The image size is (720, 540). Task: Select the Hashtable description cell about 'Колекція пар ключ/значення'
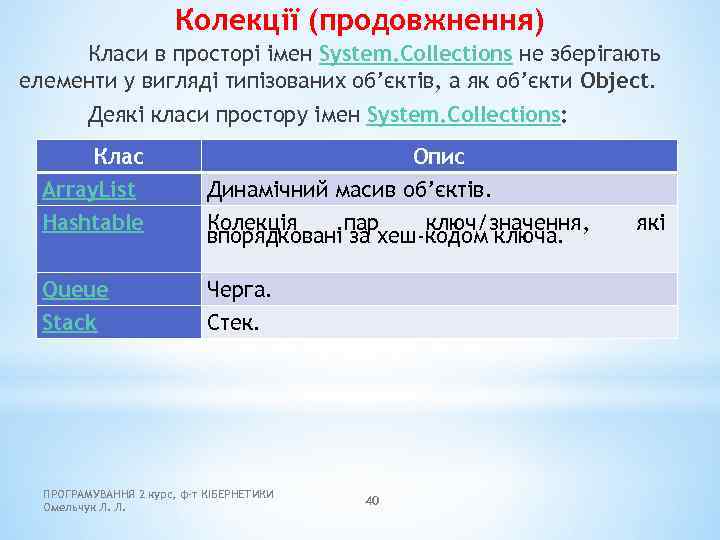[x=439, y=239]
